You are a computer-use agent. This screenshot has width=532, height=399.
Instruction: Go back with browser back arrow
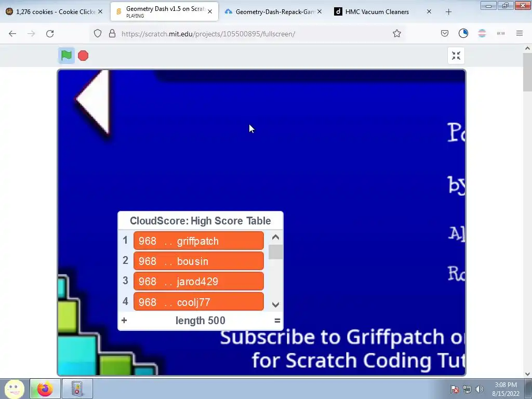click(x=12, y=34)
